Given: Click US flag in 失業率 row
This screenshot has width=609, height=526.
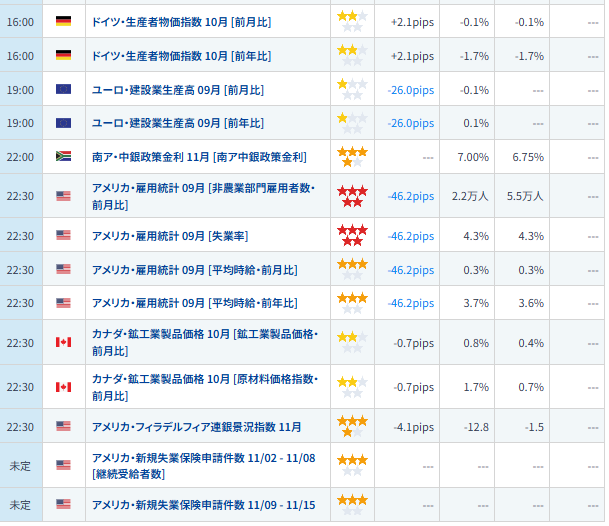Looking at the screenshot, I should [x=63, y=236].
